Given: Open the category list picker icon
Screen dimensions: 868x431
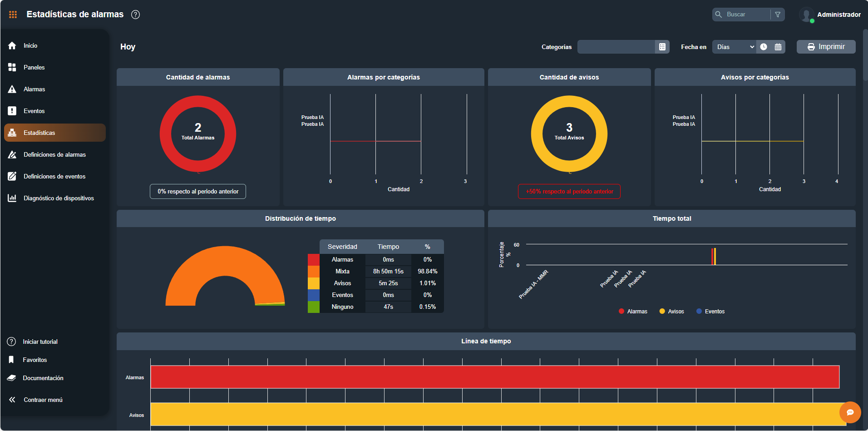Looking at the screenshot, I should (x=662, y=47).
